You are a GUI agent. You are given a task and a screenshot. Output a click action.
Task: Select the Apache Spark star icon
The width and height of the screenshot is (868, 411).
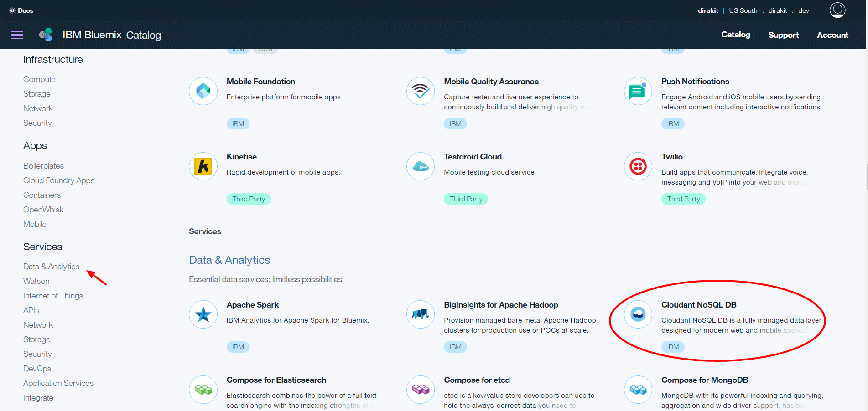pyautogui.click(x=203, y=314)
